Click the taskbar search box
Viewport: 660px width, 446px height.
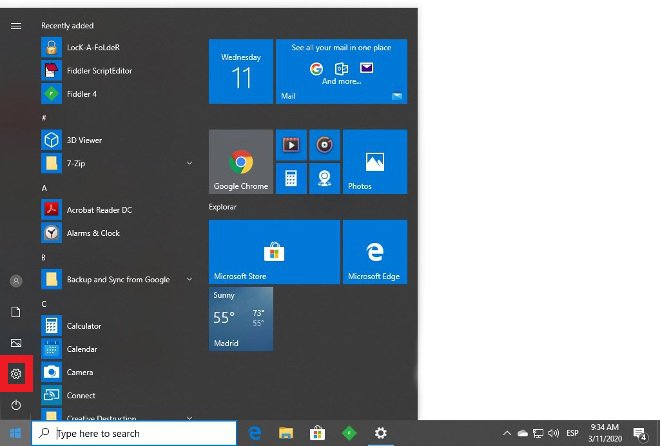click(134, 433)
